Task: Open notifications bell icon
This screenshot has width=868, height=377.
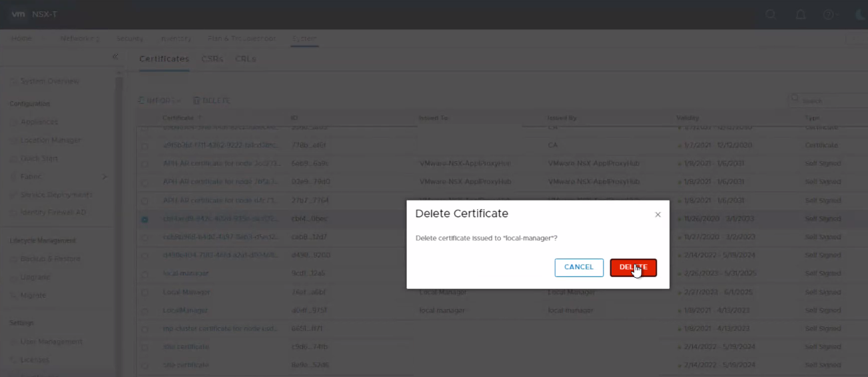Action: click(x=801, y=15)
